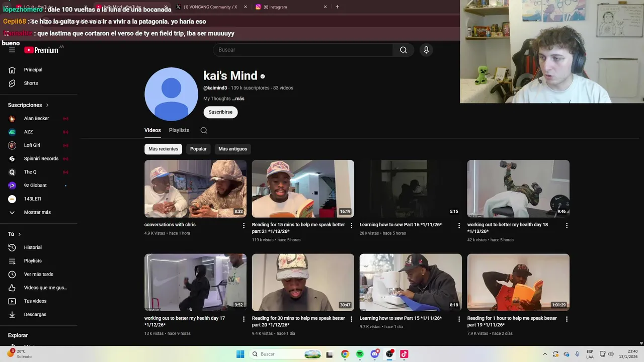The height and width of the screenshot is (362, 644).
Task: Click the kai's Mind channel avatar
Action: tap(171, 94)
